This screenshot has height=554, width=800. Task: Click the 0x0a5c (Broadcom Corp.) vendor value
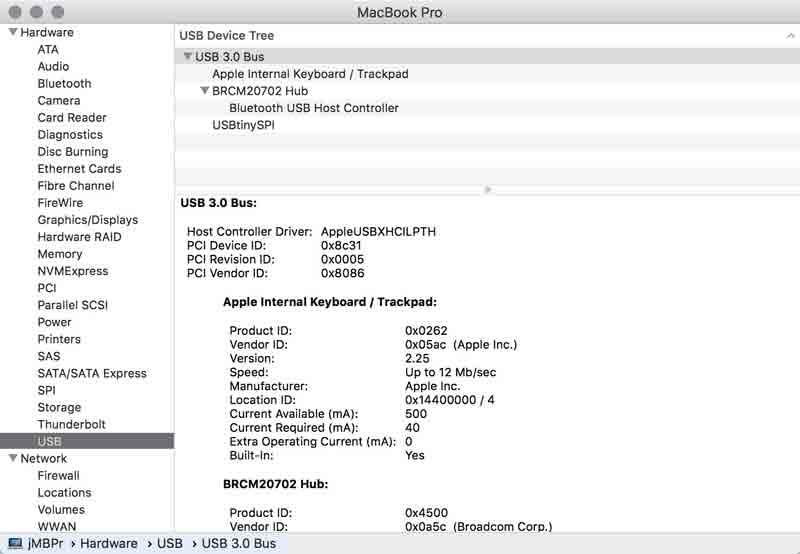(478, 526)
